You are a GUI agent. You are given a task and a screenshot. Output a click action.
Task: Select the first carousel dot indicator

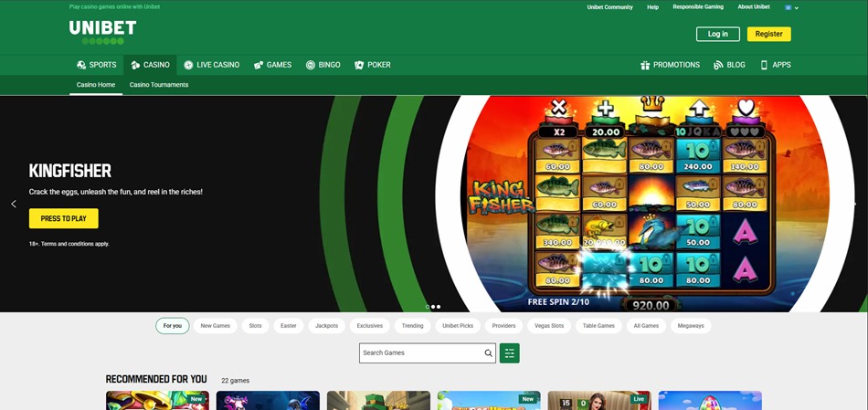[x=428, y=307]
